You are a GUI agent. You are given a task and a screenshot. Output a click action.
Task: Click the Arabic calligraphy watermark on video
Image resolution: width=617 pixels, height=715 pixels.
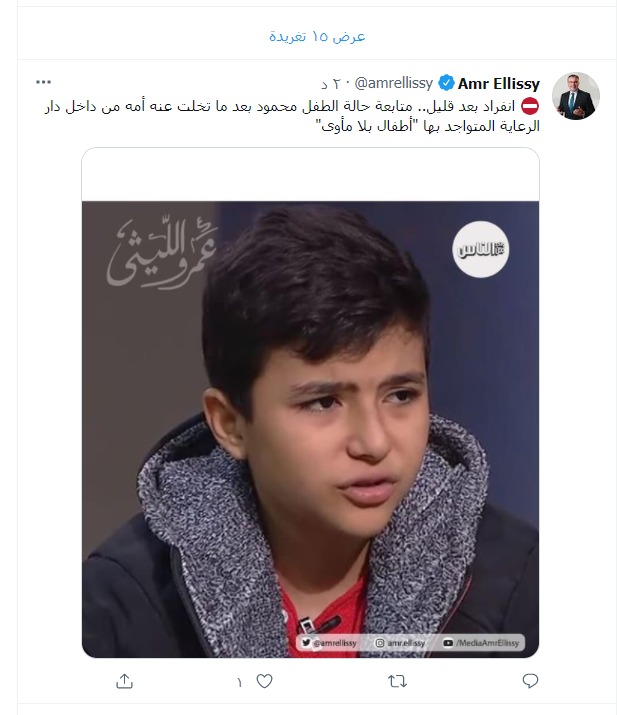(x=162, y=253)
